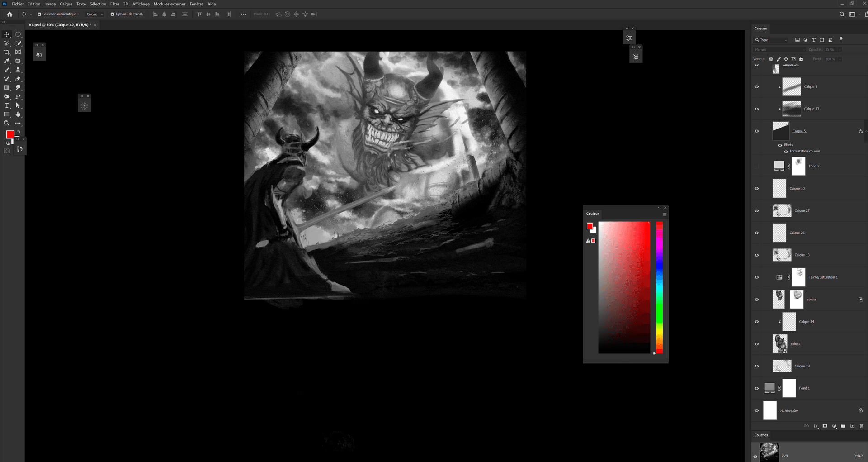Open the search icon at top right
The height and width of the screenshot is (462, 868).
tap(842, 14)
